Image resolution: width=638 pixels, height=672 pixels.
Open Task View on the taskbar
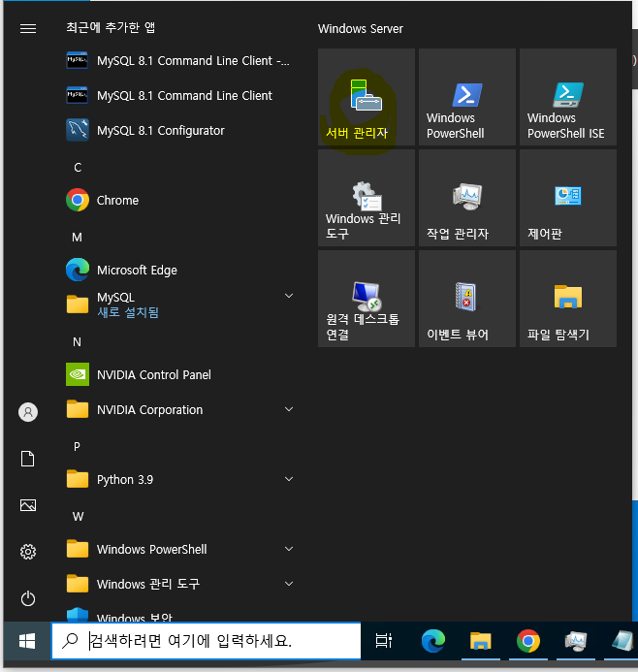[x=384, y=641]
